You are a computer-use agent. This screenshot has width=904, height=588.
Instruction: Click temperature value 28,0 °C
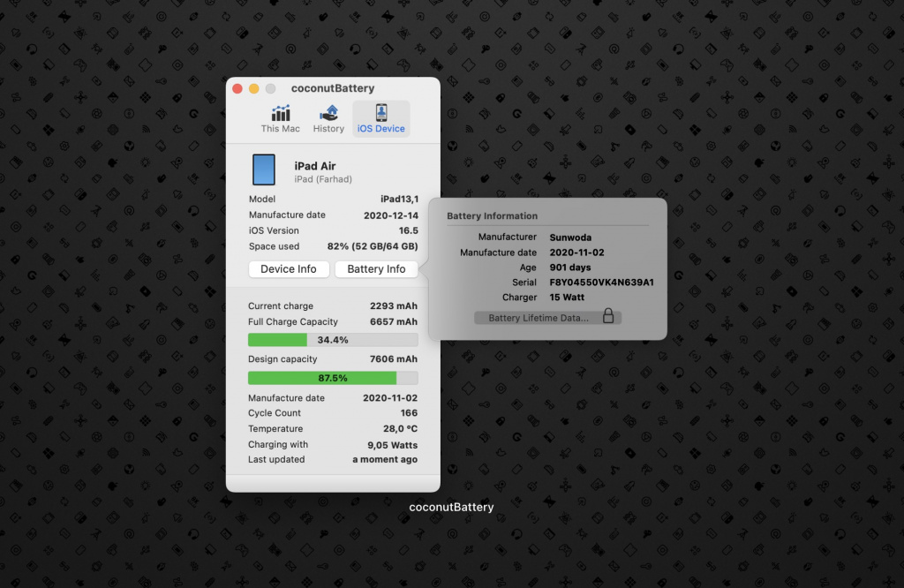(401, 429)
